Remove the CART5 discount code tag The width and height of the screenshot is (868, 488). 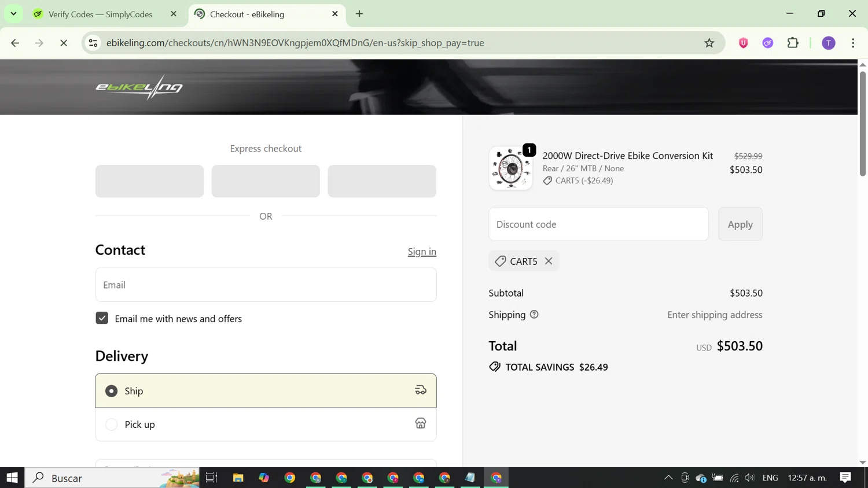pyautogui.click(x=549, y=261)
